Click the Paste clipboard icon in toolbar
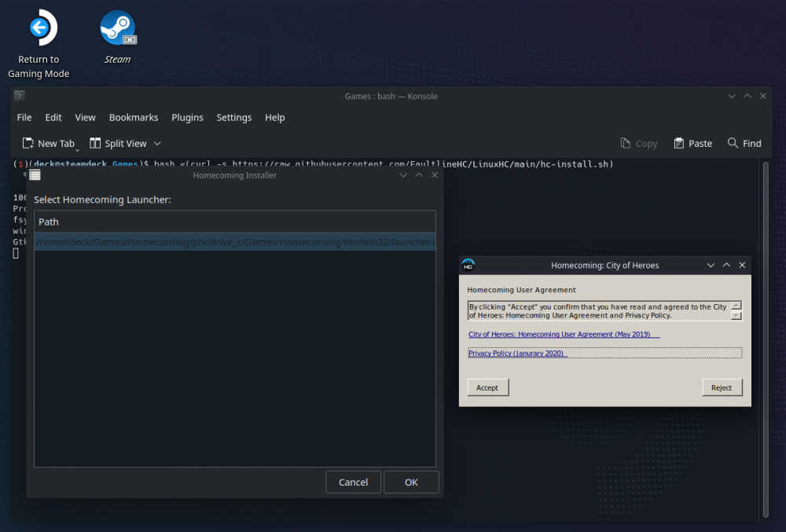Viewport: 786px width, 532px height. (x=679, y=143)
